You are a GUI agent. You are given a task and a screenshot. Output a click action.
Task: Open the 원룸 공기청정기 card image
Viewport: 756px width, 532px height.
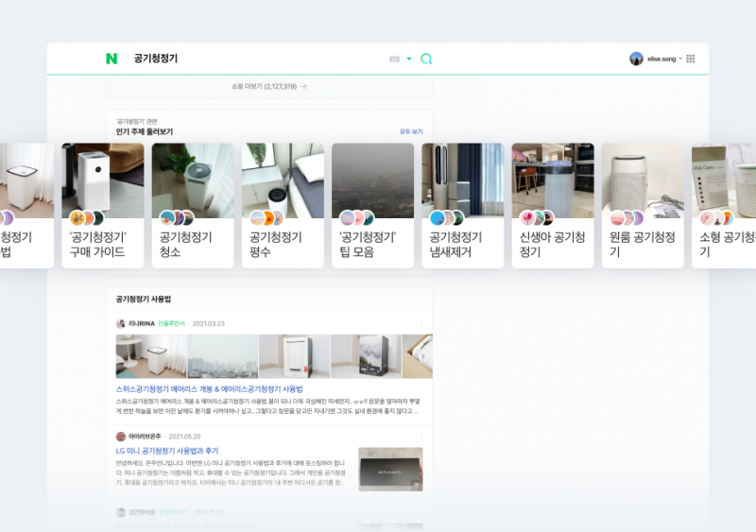[x=643, y=180]
